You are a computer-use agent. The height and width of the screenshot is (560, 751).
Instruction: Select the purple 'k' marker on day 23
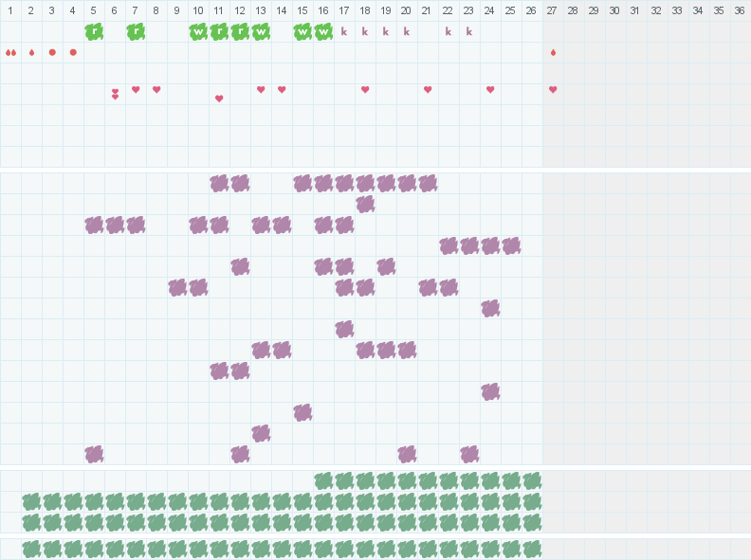tap(468, 31)
